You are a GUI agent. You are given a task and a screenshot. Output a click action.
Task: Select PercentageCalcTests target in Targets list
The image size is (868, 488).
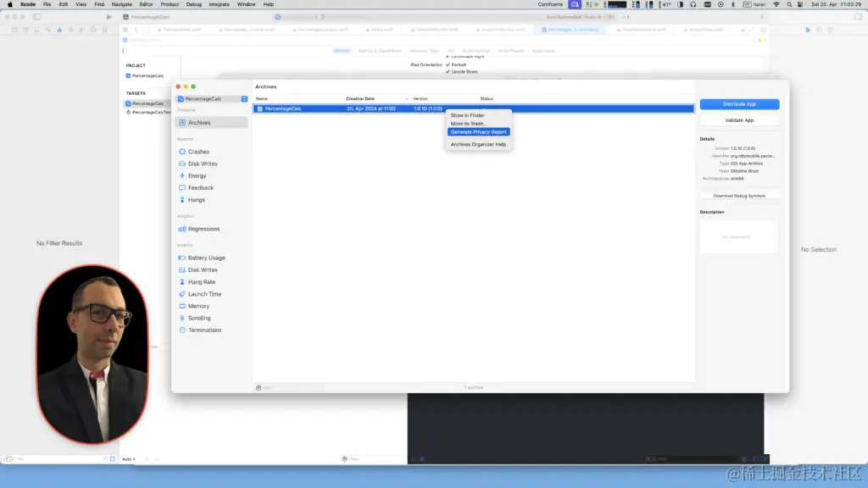pos(147,113)
